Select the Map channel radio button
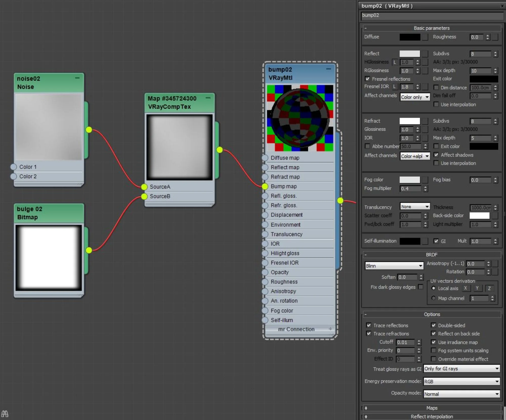This screenshot has height=420, width=506. [x=433, y=298]
